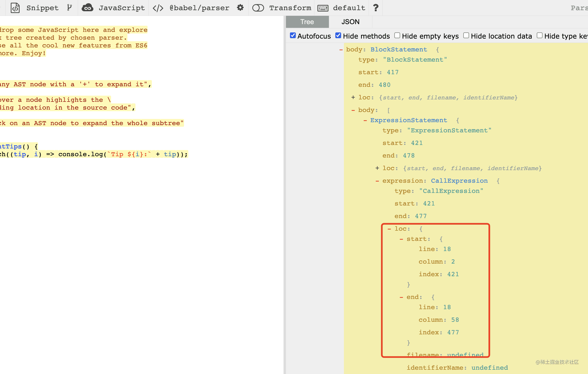Uncheck Hide methods checkbox
Viewport: 588px width, 374px height.
click(338, 36)
